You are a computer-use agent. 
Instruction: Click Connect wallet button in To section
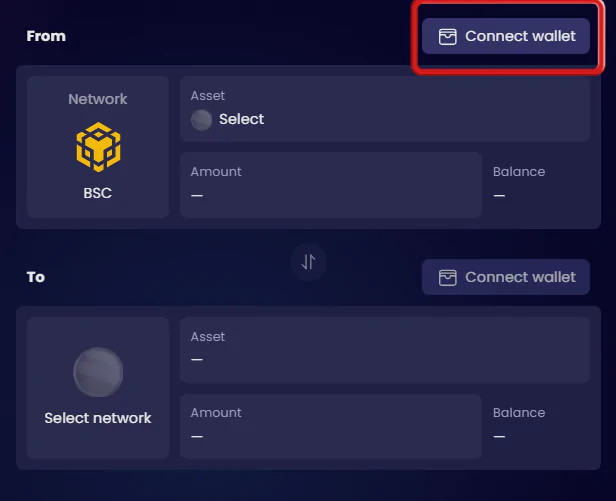pyautogui.click(x=506, y=277)
